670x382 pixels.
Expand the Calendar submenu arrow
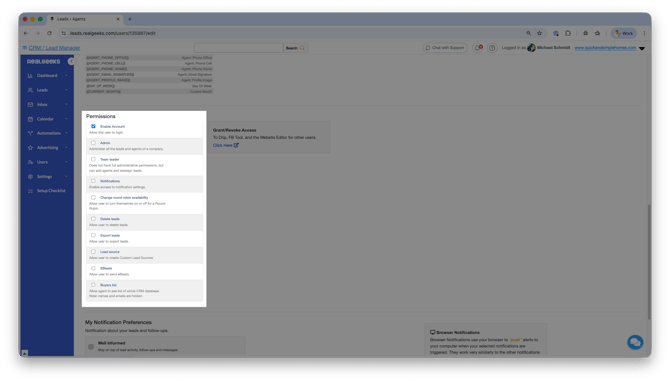(66, 119)
